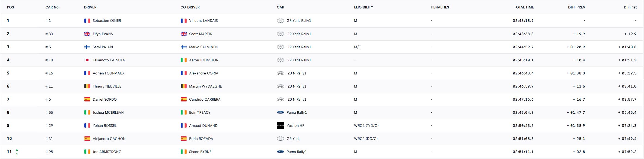Click the Toyota logo in Sami PAJARI's row
Screen dimensions: 644x159
(x=280, y=47)
